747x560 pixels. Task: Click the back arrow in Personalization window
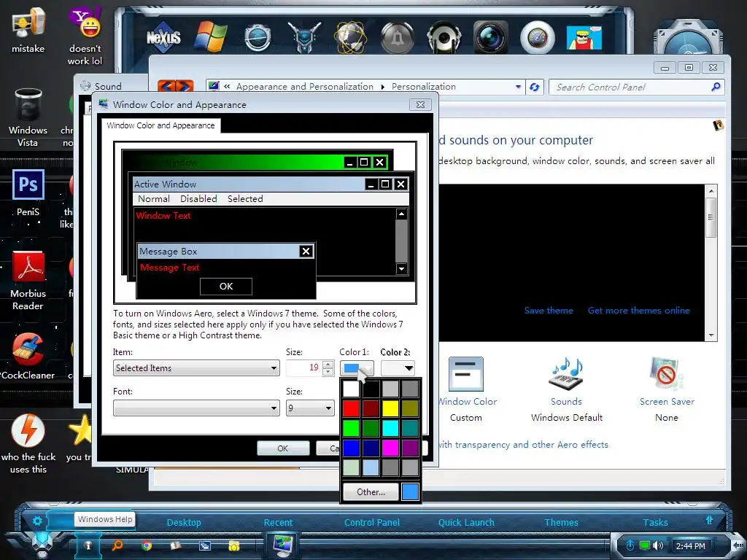(167, 87)
